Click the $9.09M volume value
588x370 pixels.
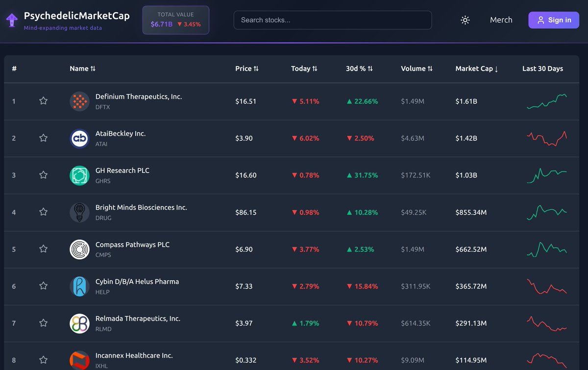[x=413, y=360]
